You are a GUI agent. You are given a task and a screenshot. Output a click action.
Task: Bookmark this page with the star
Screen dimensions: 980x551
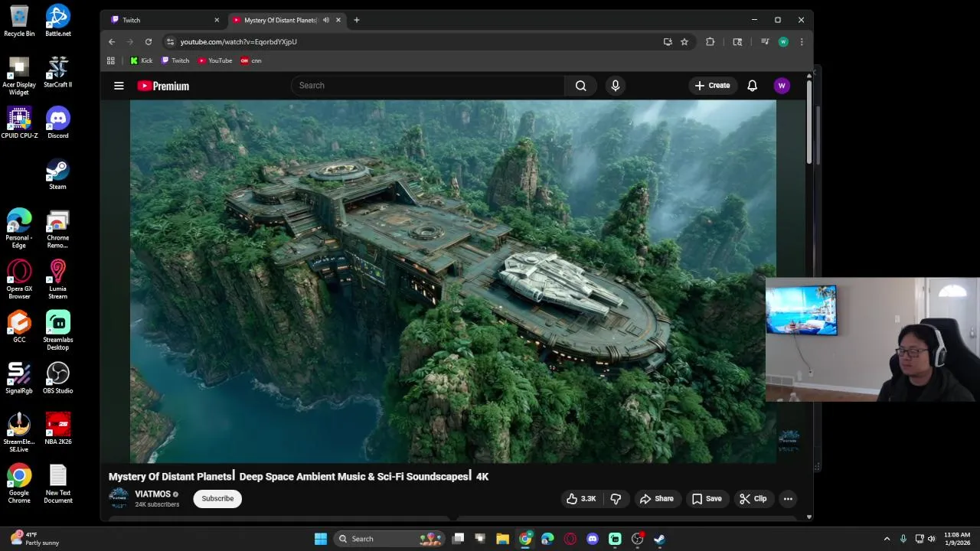point(684,42)
